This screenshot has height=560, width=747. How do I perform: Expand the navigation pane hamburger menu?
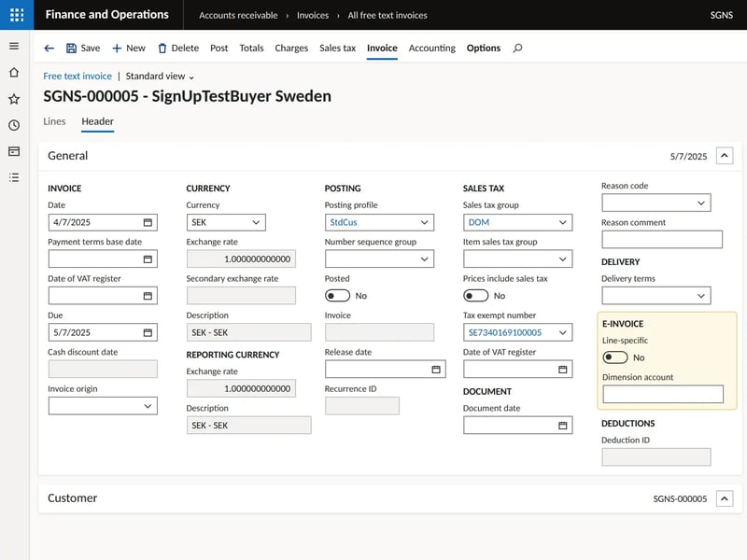pos(14,46)
